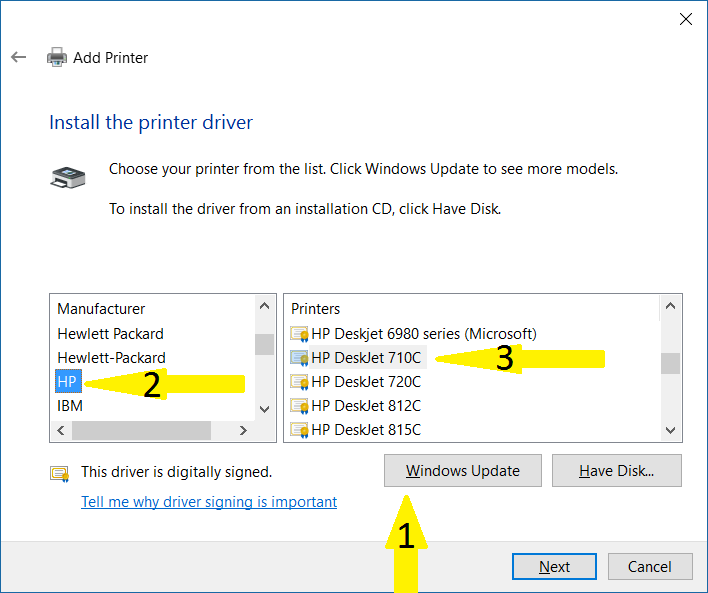This screenshot has width=708, height=593.
Task: Click the HP DeskJet 812C driver icon
Action: (x=299, y=406)
